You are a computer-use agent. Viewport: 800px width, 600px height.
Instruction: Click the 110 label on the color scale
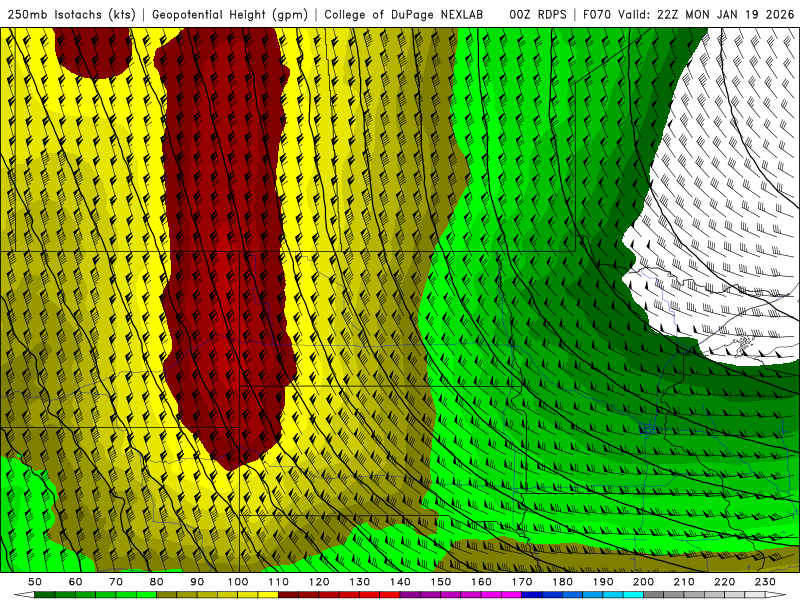[x=279, y=582]
